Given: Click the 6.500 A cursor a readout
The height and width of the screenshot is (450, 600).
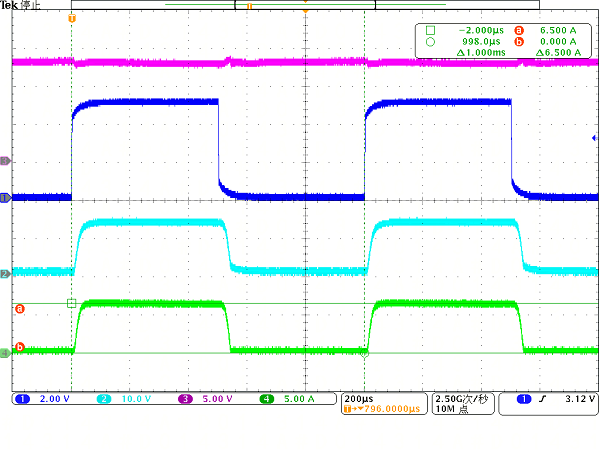Looking at the screenshot, I should pyautogui.click(x=558, y=31).
